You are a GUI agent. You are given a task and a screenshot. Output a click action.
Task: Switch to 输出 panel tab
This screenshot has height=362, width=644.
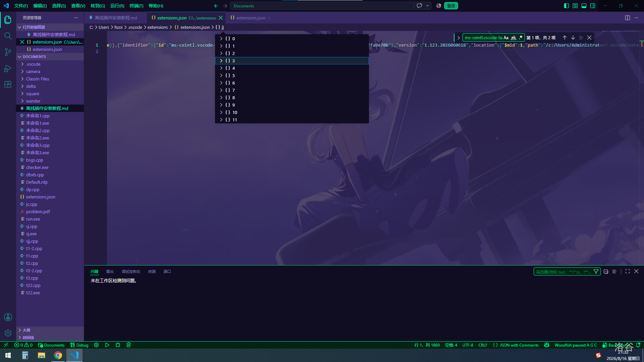(x=110, y=271)
